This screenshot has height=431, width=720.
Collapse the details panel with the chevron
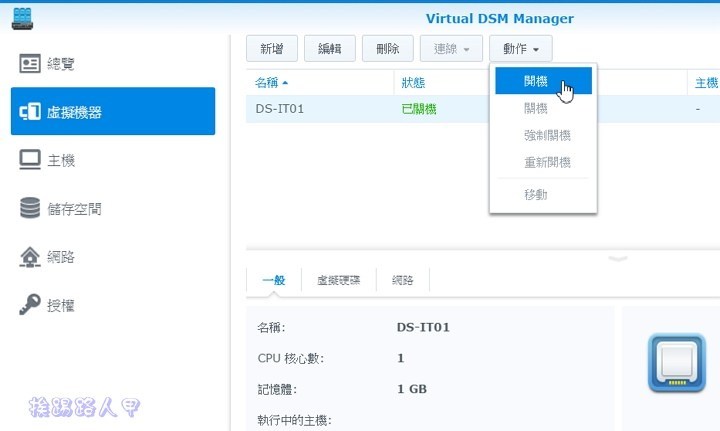618,259
